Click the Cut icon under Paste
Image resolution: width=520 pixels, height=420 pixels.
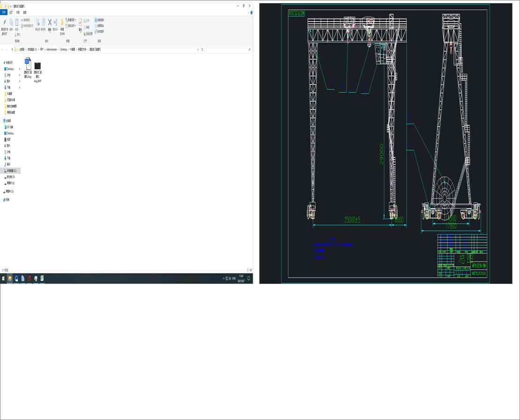(x=17, y=35)
